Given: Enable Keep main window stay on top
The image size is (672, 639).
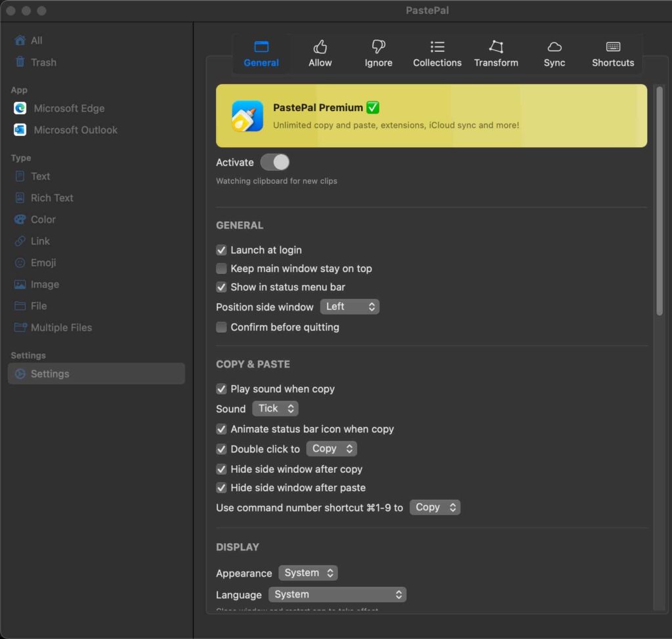Looking at the screenshot, I should click(221, 269).
